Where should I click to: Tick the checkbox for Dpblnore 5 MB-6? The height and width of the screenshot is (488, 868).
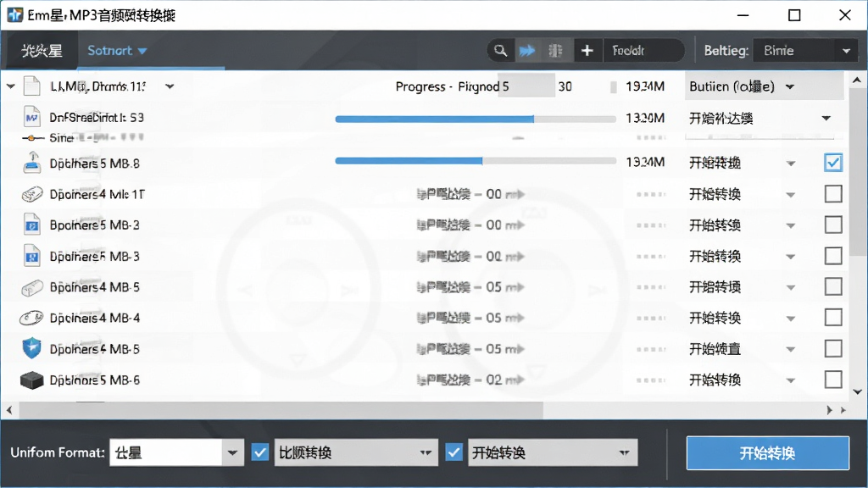click(x=833, y=380)
